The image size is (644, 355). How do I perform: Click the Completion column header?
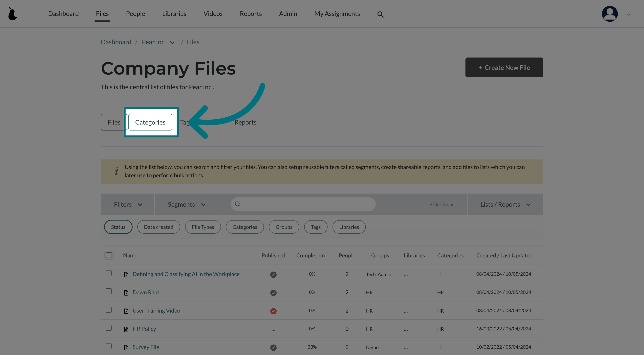click(x=310, y=255)
